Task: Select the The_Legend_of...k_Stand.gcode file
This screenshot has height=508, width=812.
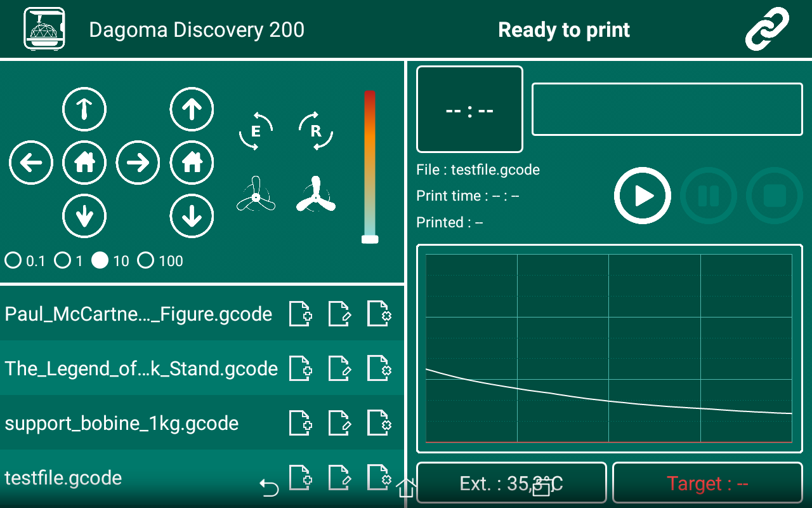Action: (x=141, y=369)
